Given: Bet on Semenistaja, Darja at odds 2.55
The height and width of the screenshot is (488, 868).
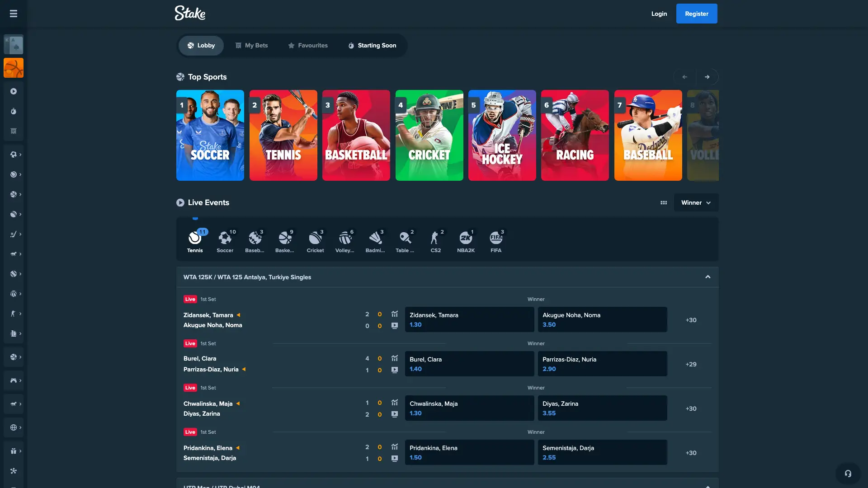Looking at the screenshot, I should (x=602, y=452).
